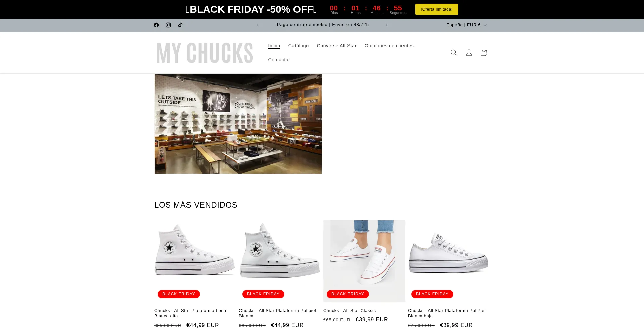
Task: Open the Contactar page link
Action: click(279, 60)
